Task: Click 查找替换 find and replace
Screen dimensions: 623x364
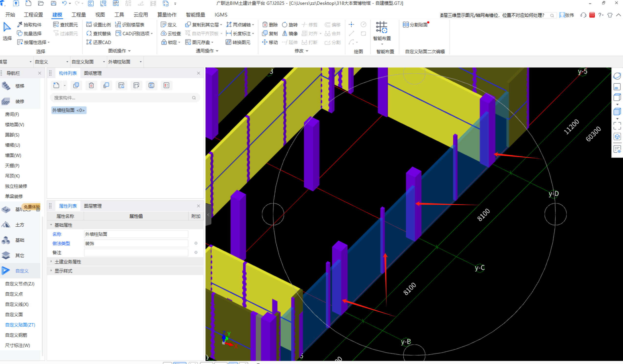Action: pos(98,33)
